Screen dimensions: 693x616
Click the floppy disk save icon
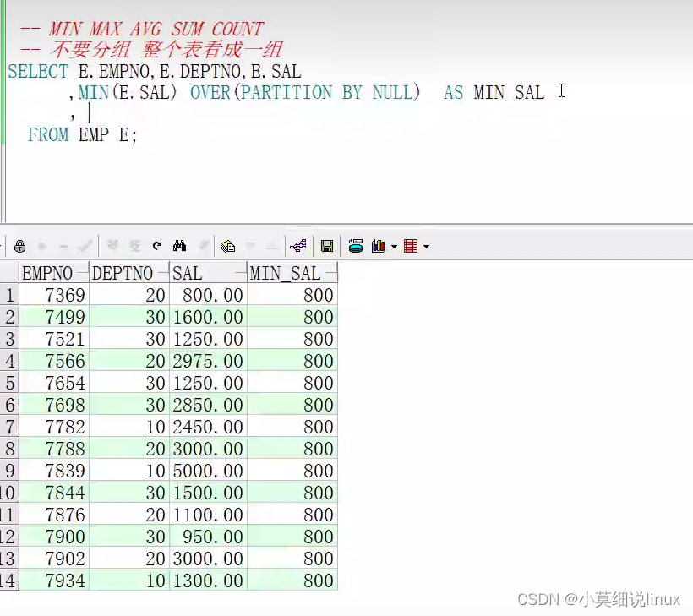(x=327, y=246)
